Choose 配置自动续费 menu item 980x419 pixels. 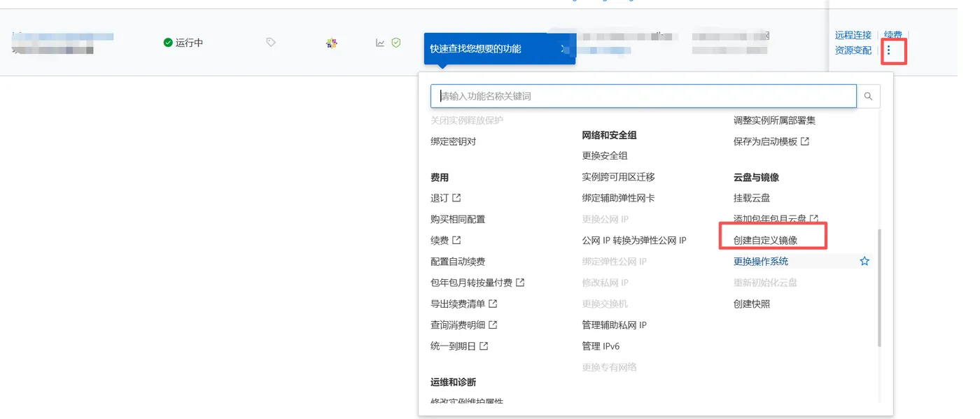(x=458, y=262)
